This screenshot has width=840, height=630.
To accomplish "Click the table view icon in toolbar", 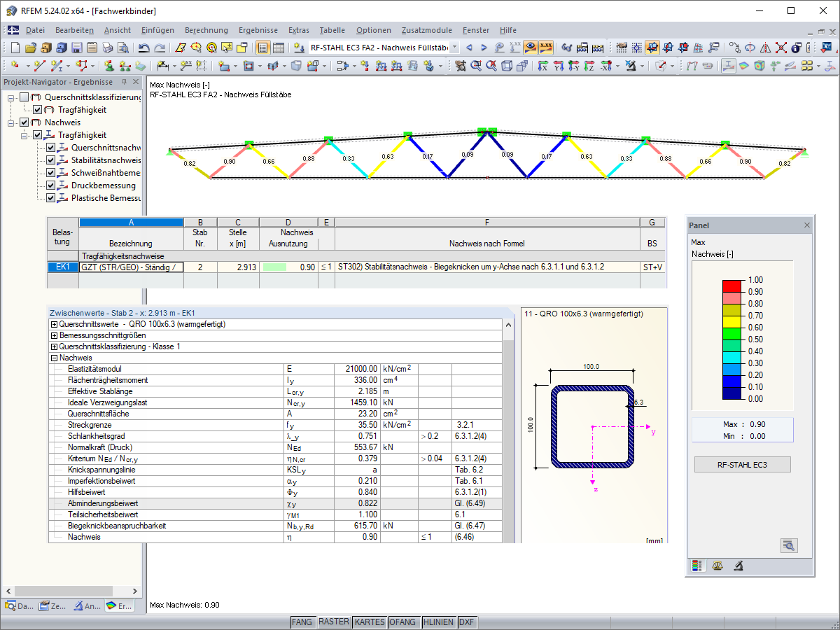I will (279, 48).
